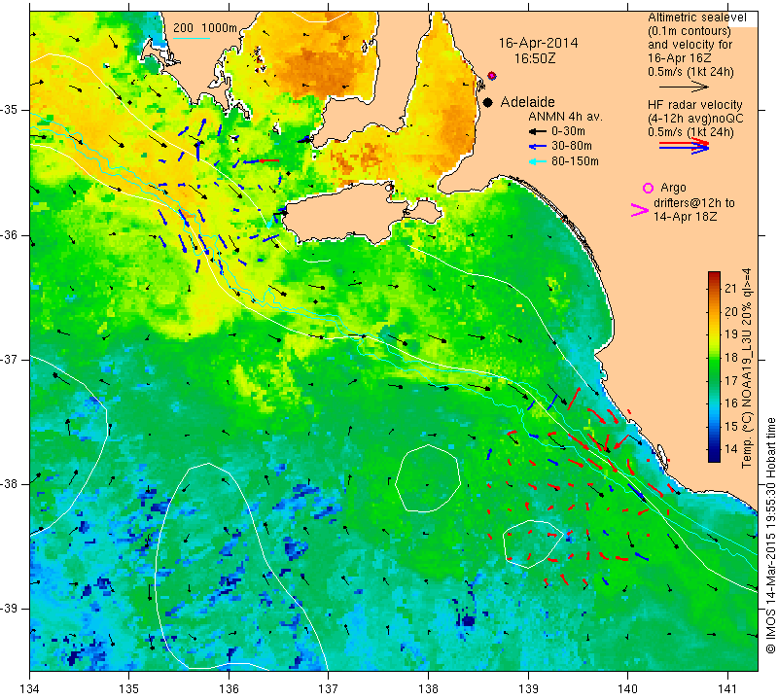Click the IMOS copyright timestamp text

point(770,535)
